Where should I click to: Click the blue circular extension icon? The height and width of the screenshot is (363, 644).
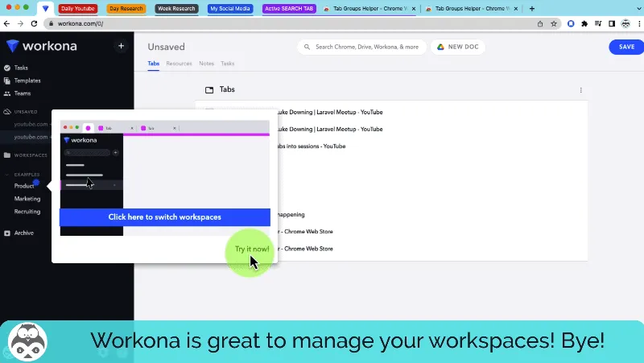coord(571,24)
